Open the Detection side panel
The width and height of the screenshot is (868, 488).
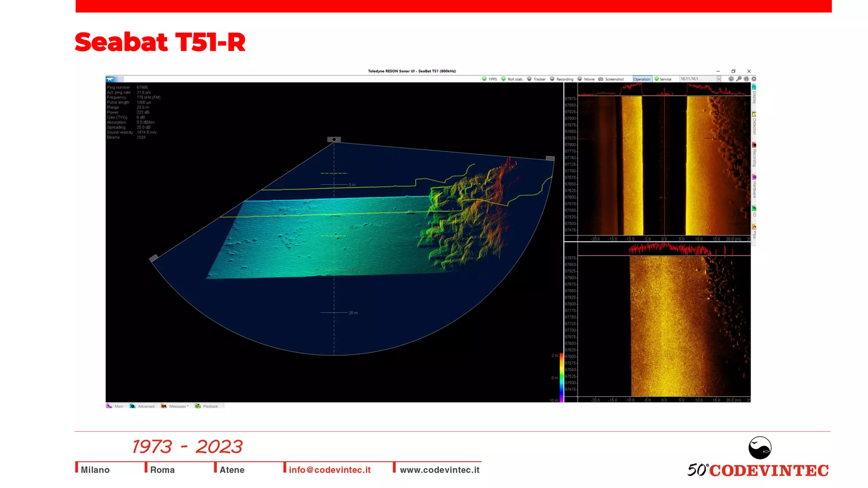pos(754,123)
